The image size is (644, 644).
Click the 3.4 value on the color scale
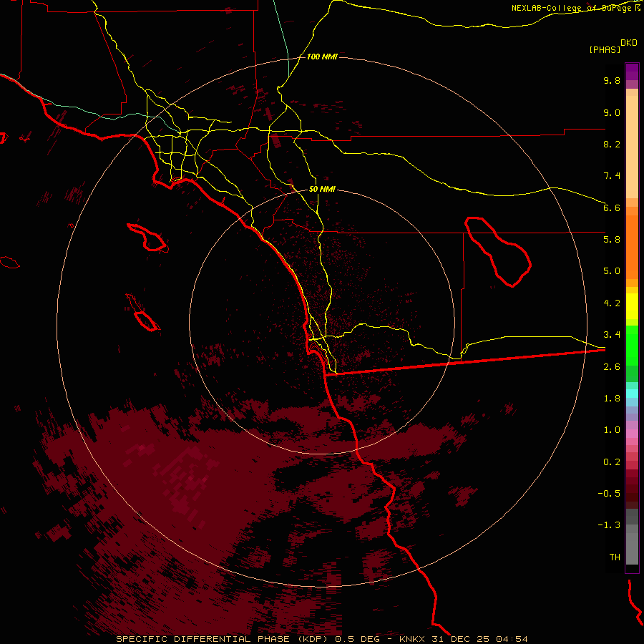click(x=612, y=335)
